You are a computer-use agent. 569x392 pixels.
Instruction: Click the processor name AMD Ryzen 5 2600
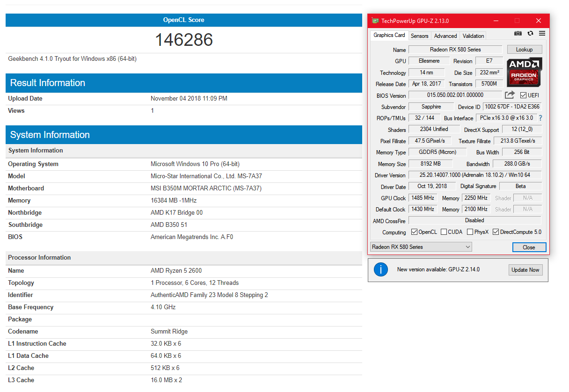176,271
